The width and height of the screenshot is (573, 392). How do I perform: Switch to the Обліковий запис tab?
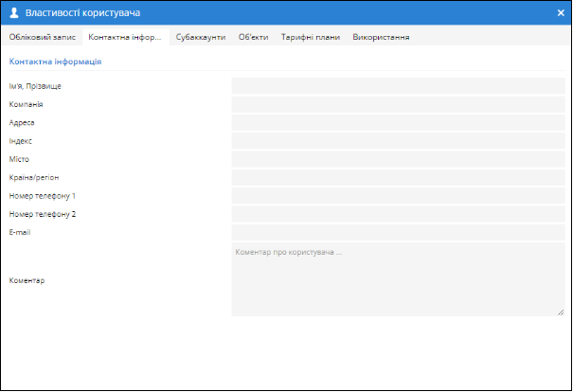43,37
